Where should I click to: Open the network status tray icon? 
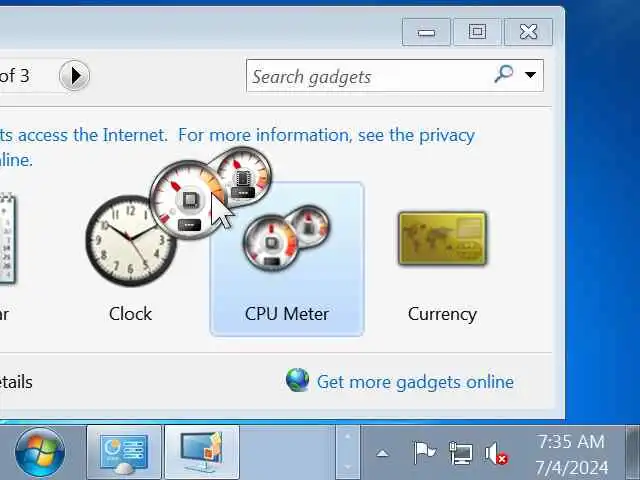pos(460,452)
